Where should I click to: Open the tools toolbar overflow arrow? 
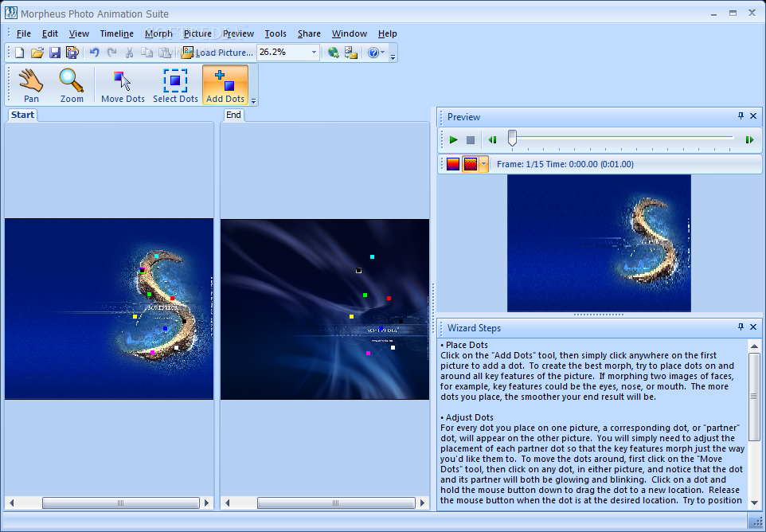253,100
